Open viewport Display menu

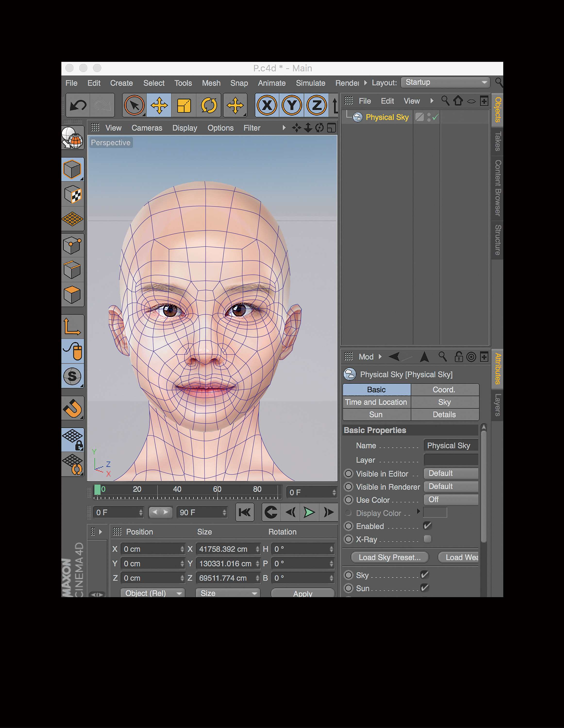[x=185, y=128]
